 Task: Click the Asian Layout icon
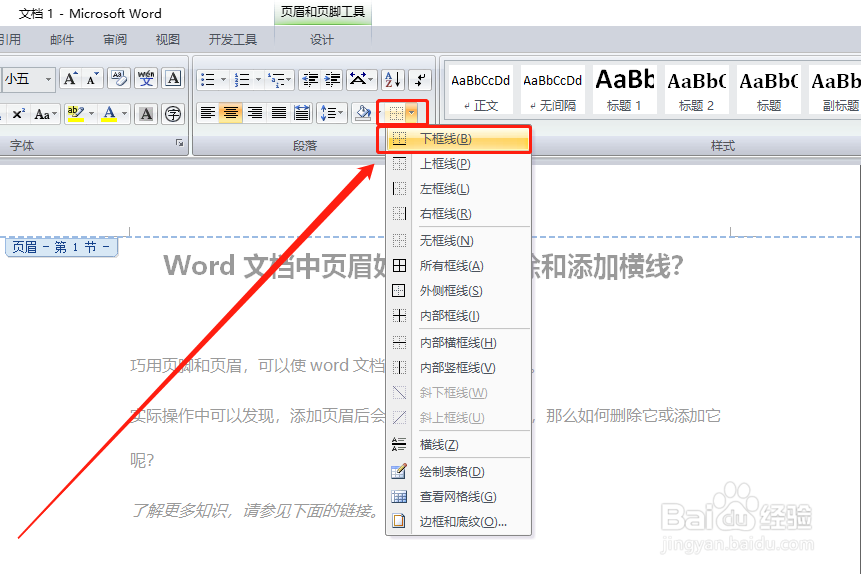pyautogui.click(x=358, y=80)
